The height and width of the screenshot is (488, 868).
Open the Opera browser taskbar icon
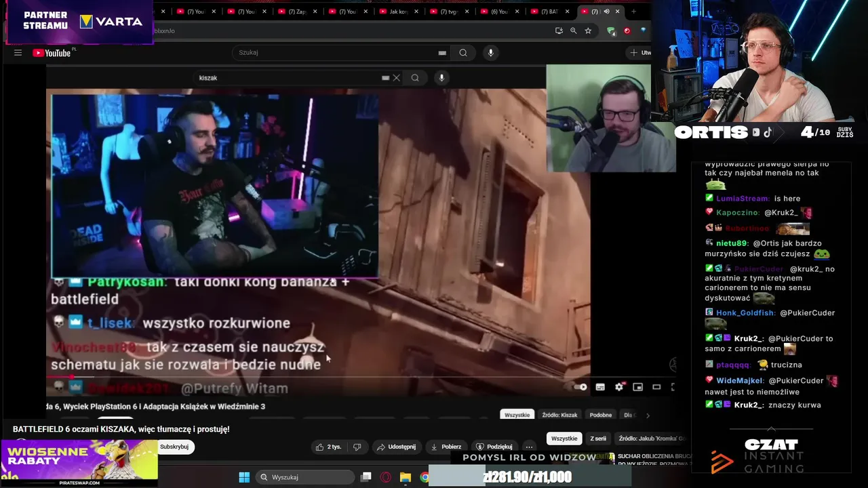tap(385, 477)
